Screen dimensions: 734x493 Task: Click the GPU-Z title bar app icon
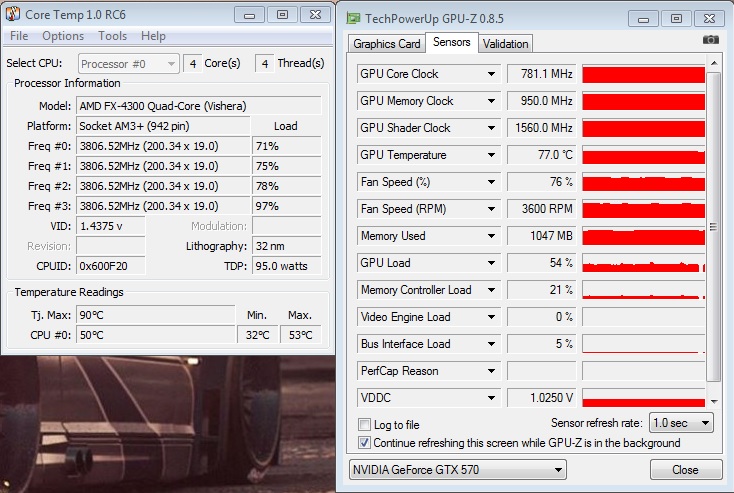tap(353, 18)
